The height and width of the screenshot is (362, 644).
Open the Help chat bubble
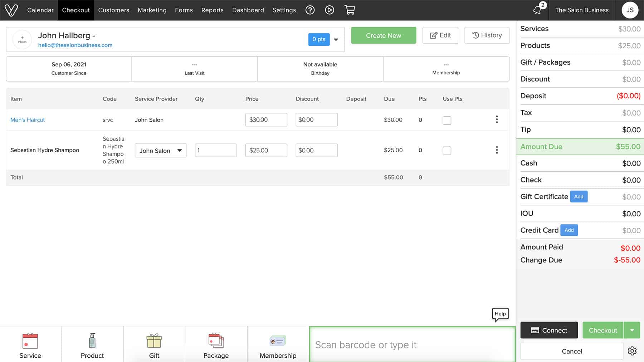click(500, 314)
